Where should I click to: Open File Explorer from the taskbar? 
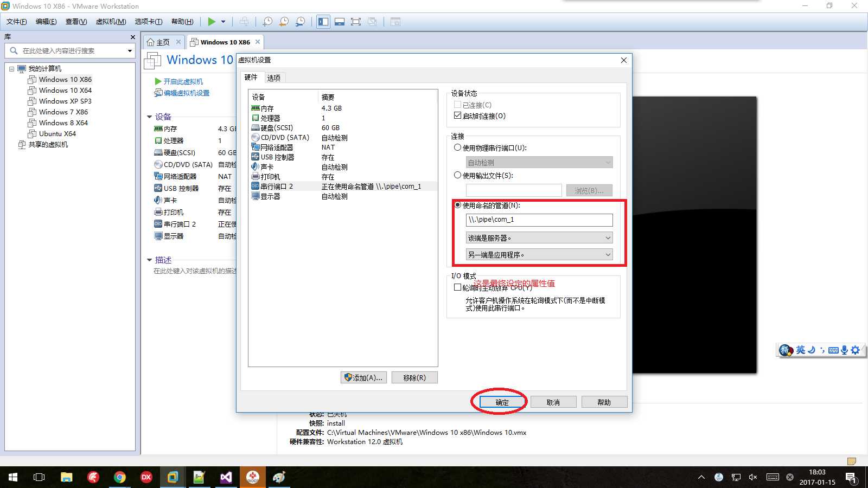(67, 477)
